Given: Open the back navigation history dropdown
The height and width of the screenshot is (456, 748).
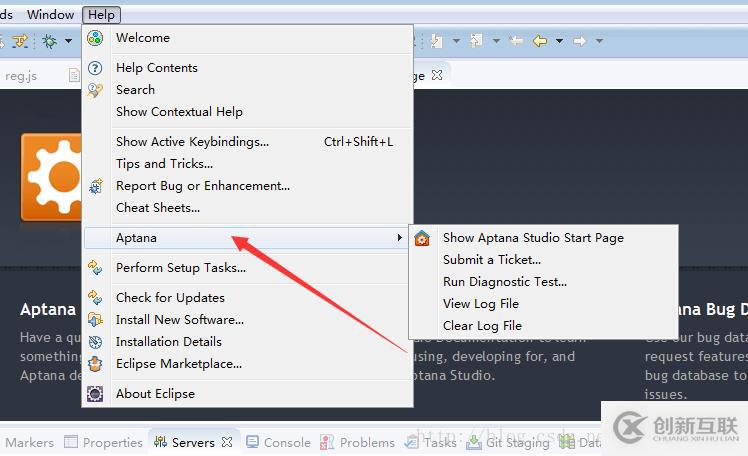Looking at the screenshot, I should pos(560,41).
